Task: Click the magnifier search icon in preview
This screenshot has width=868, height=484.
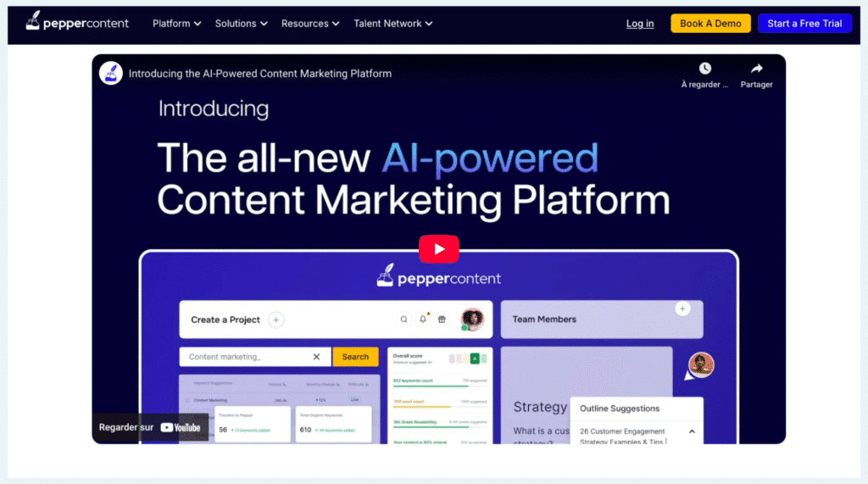Action: pyautogui.click(x=403, y=320)
